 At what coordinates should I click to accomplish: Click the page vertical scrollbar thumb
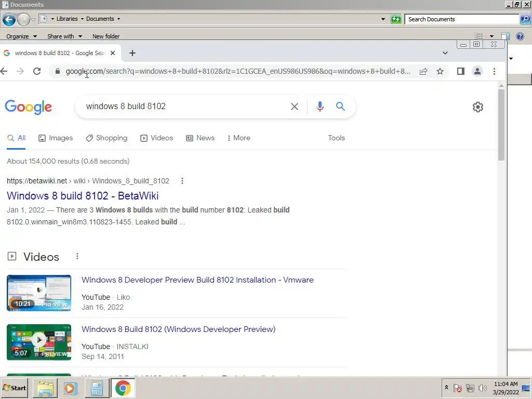coord(501,125)
